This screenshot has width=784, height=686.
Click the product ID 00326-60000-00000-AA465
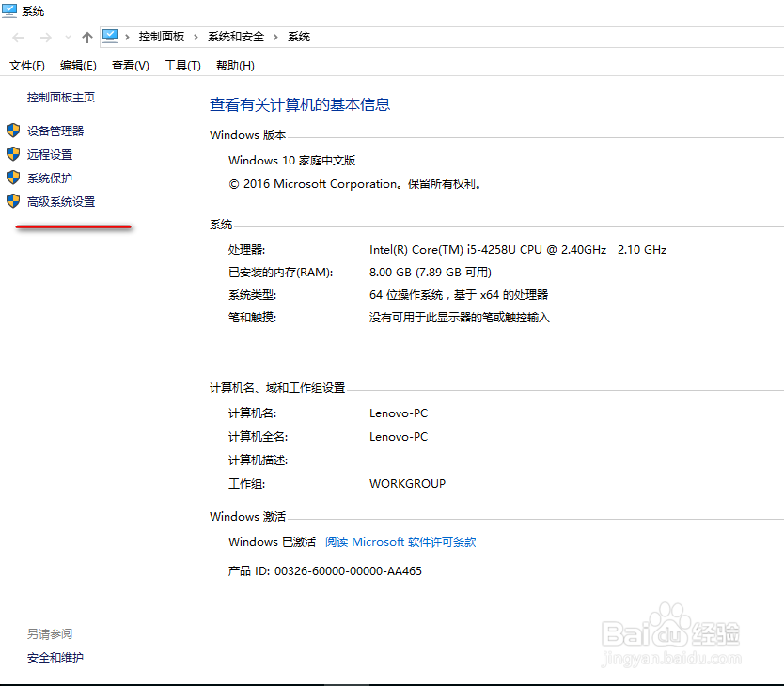coord(348,571)
